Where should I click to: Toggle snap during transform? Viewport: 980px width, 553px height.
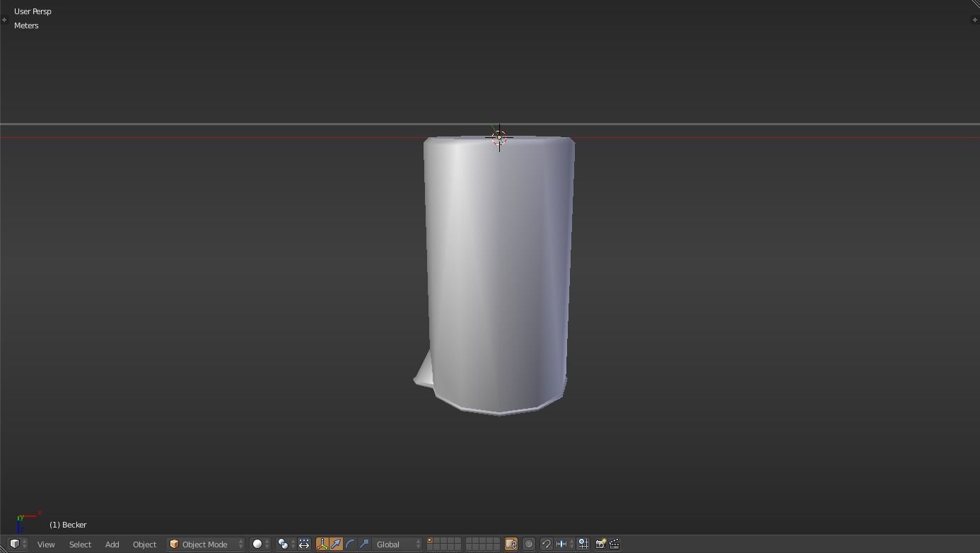(546, 544)
